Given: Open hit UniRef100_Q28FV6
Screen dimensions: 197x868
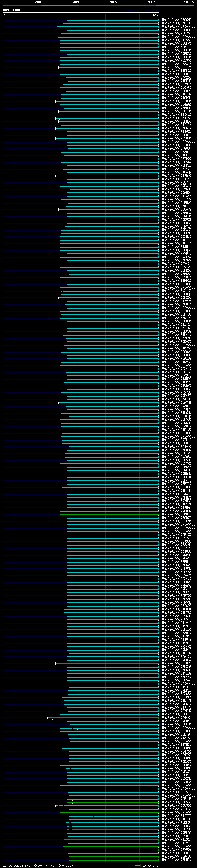Looking at the screenshot, I should pyautogui.click(x=176, y=43).
